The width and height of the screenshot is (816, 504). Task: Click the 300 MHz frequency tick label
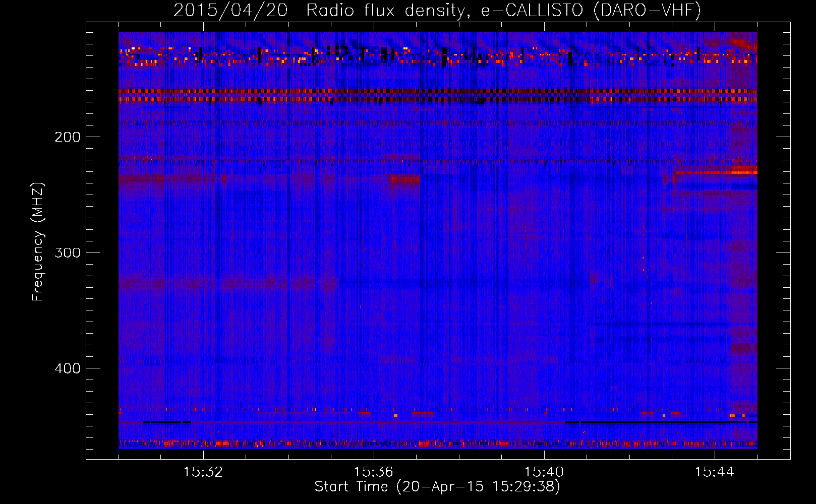68,253
